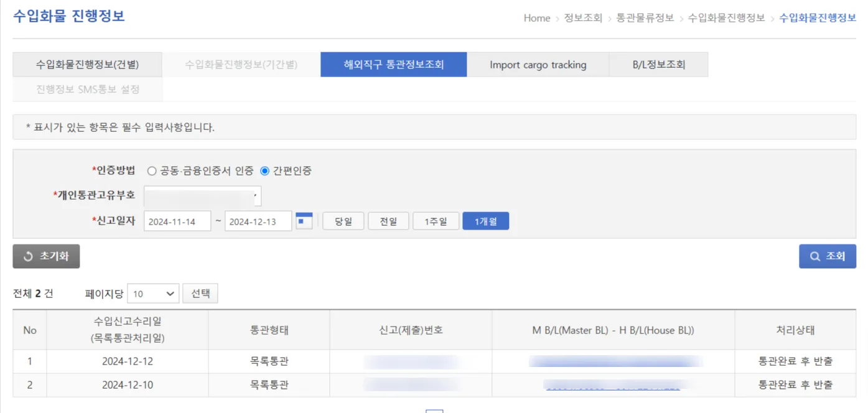Image resolution: width=868 pixels, height=413 pixels.
Task: Switch to the 수입화물진행정보(기간별) tab
Action: pyautogui.click(x=240, y=64)
